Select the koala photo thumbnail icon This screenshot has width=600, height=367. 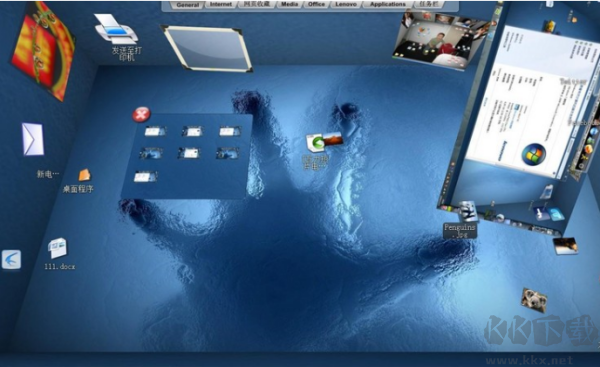[534, 300]
